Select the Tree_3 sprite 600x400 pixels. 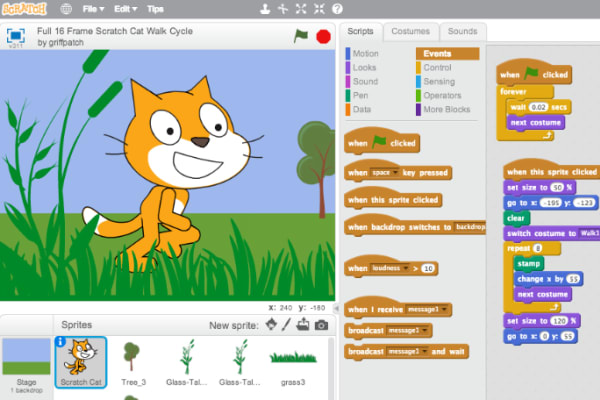pyautogui.click(x=132, y=362)
